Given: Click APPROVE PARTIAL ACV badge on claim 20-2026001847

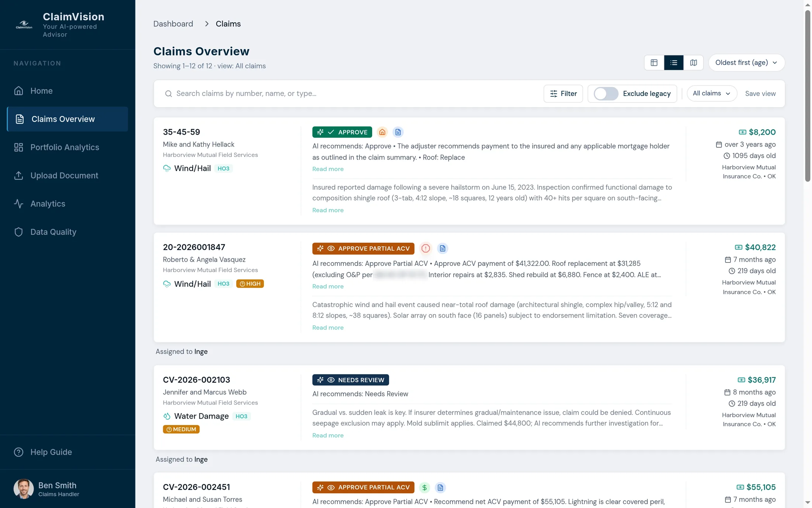Looking at the screenshot, I should click(363, 248).
